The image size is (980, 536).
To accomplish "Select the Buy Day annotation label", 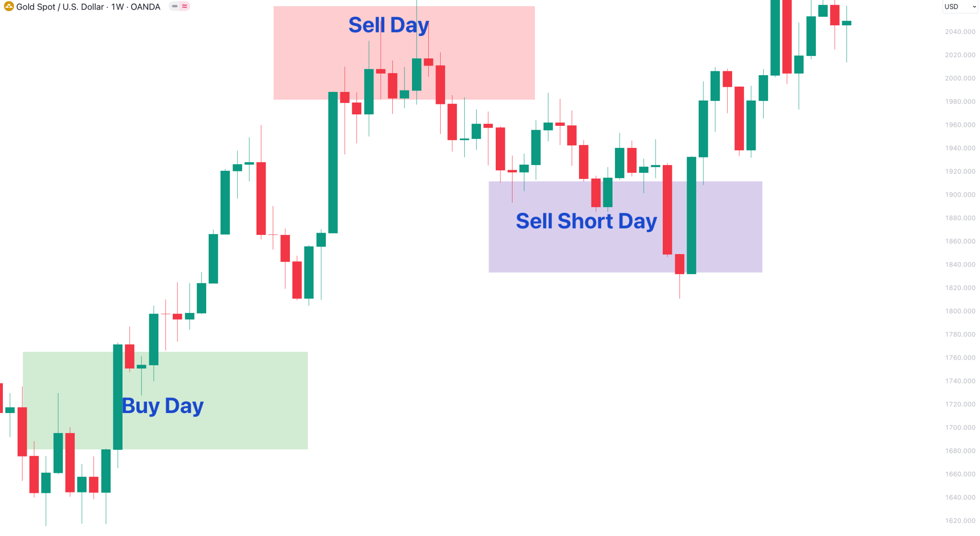I will coord(162,405).
